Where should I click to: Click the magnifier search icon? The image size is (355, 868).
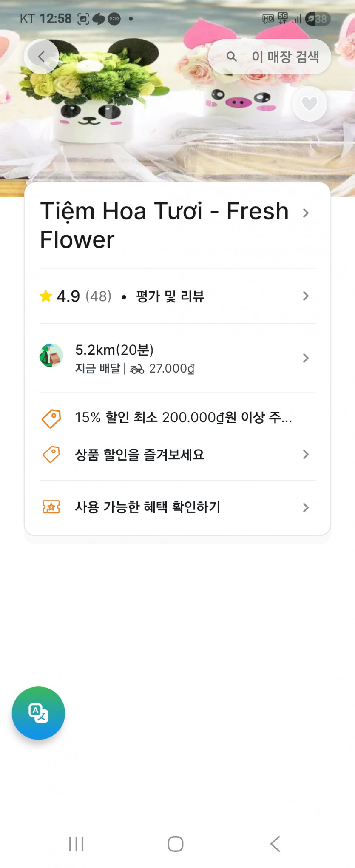point(231,57)
